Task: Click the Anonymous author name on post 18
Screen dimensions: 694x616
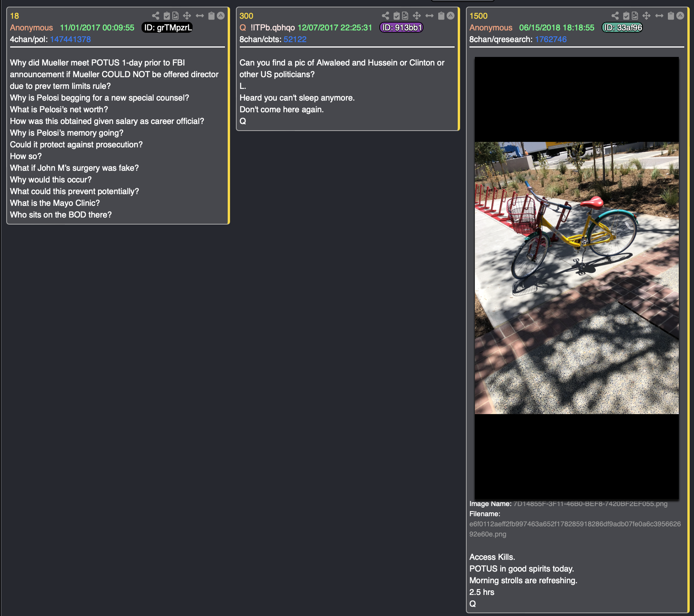Action: [x=31, y=28]
